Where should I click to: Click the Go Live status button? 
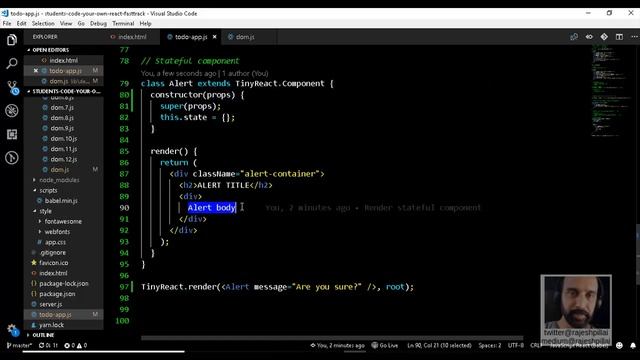click(384, 345)
